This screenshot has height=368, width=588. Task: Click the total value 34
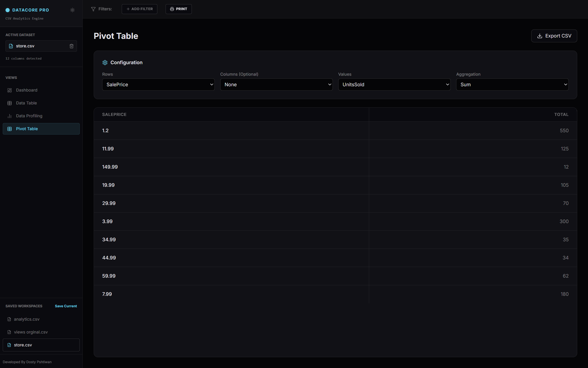[565, 258]
